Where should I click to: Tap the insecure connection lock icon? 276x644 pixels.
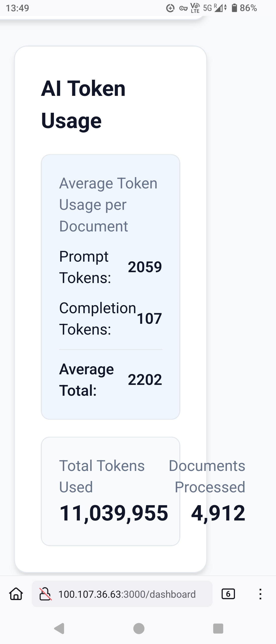[x=45, y=594]
